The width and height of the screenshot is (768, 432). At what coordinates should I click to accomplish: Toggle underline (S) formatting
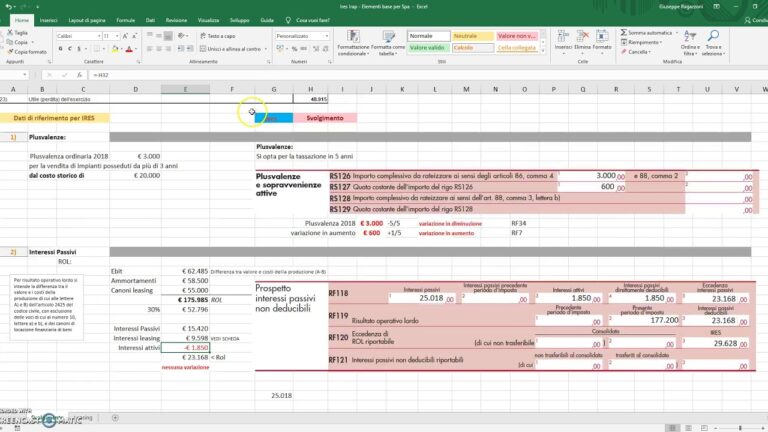coord(78,49)
